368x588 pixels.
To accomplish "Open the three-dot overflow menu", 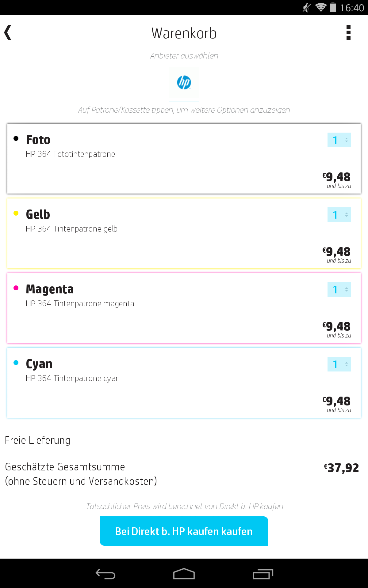I will click(x=348, y=32).
